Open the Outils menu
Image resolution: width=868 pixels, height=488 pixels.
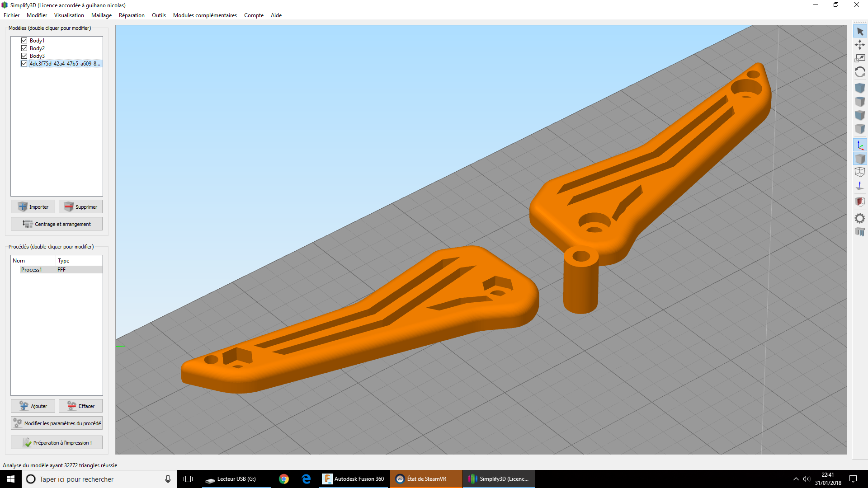click(x=159, y=15)
